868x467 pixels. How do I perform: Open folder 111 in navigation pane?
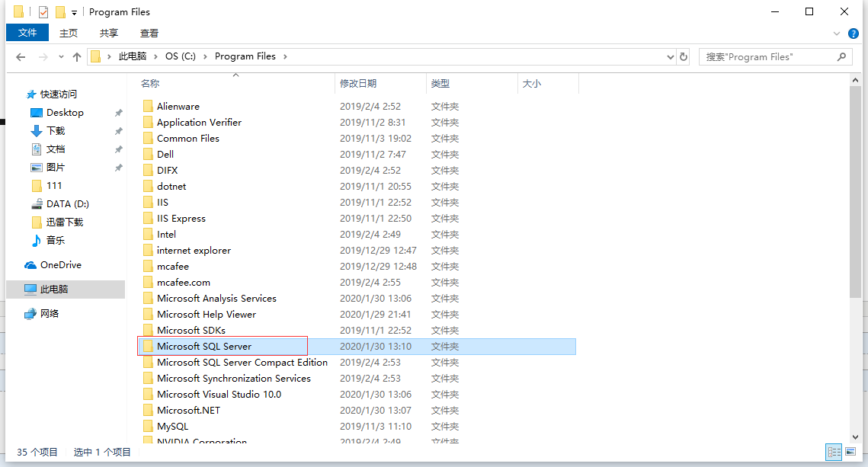click(53, 185)
